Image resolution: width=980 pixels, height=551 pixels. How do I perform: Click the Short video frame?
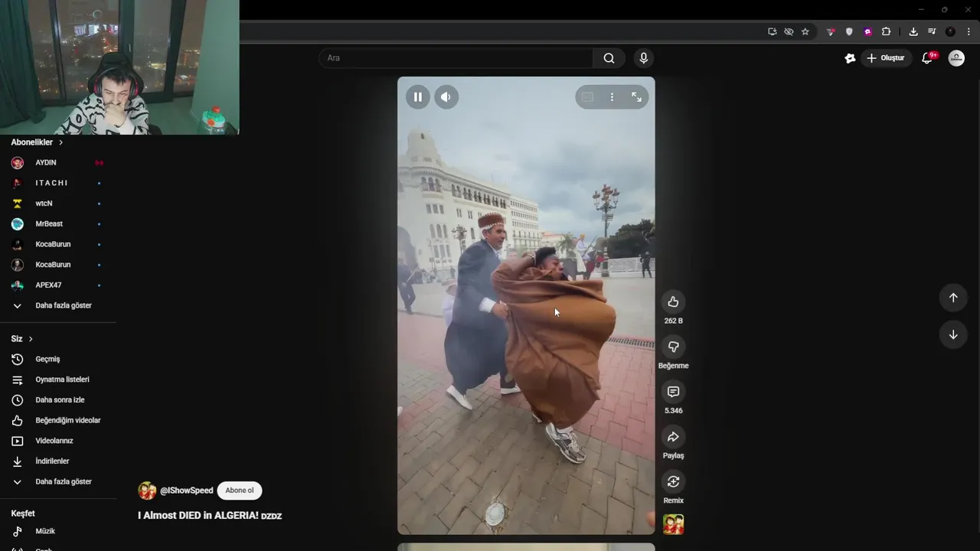coord(526,305)
